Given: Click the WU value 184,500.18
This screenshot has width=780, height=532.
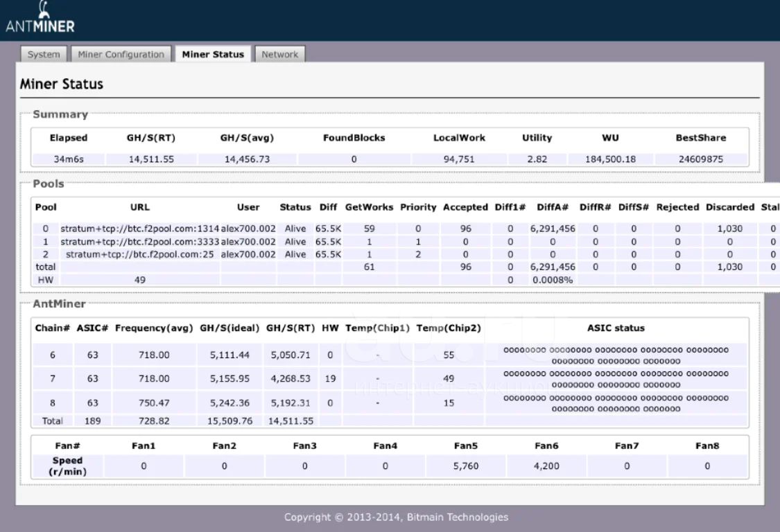Looking at the screenshot, I should pyautogui.click(x=610, y=159).
